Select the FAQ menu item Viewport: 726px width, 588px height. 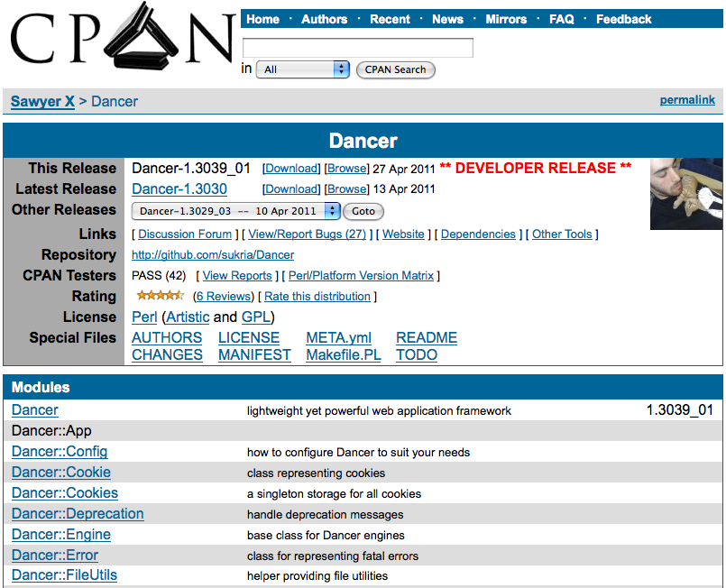(x=561, y=19)
